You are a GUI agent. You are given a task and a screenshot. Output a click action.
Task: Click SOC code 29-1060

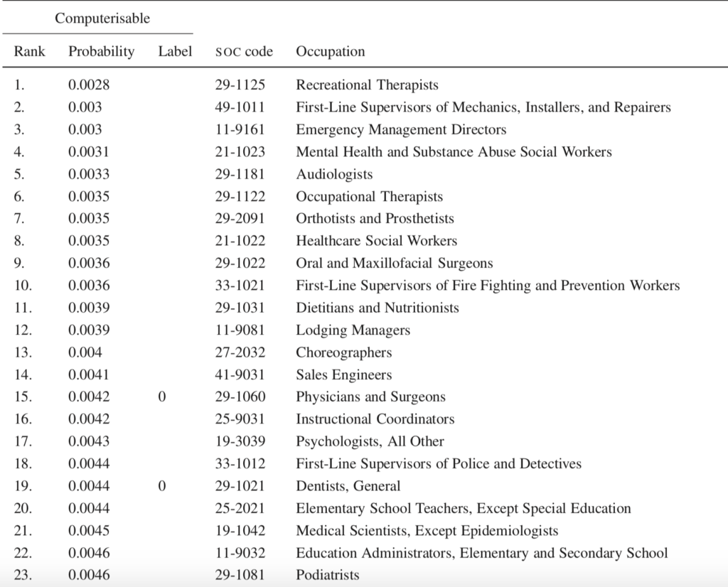point(240,397)
